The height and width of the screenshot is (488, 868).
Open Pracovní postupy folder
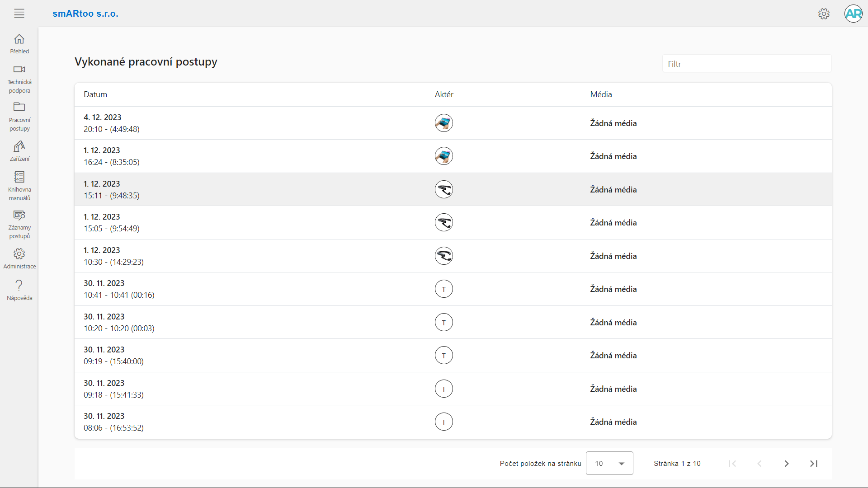pyautogui.click(x=19, y=117)
